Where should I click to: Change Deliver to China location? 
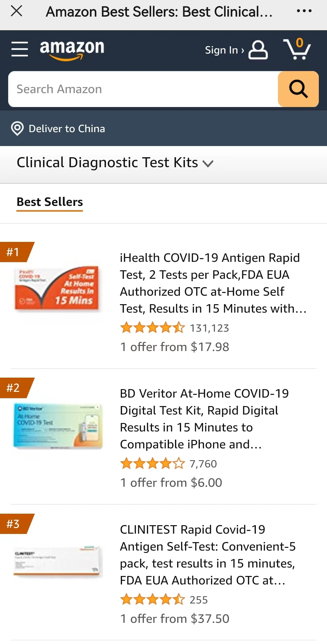(x=67, y=129)
